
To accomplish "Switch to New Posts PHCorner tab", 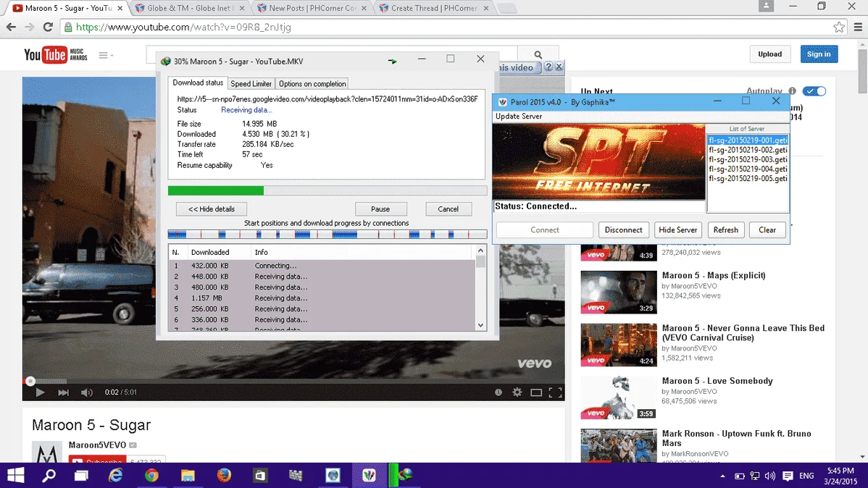I will (312, 8).
